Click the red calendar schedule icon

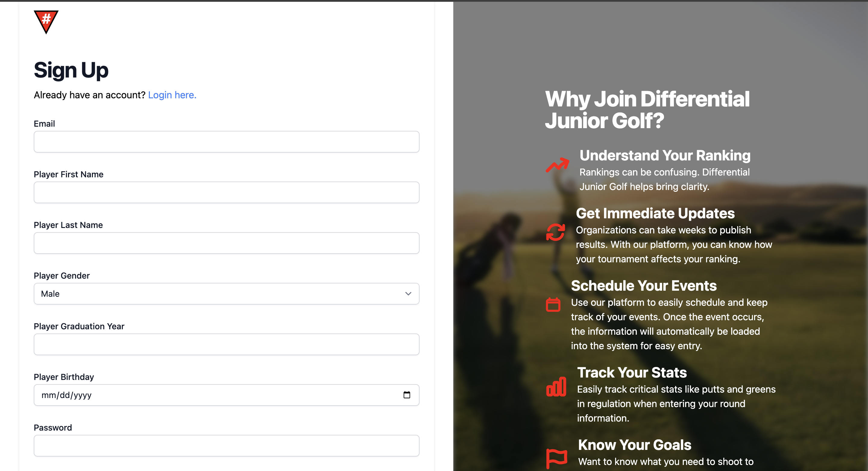pyautogui.click(x=553, y=305)
